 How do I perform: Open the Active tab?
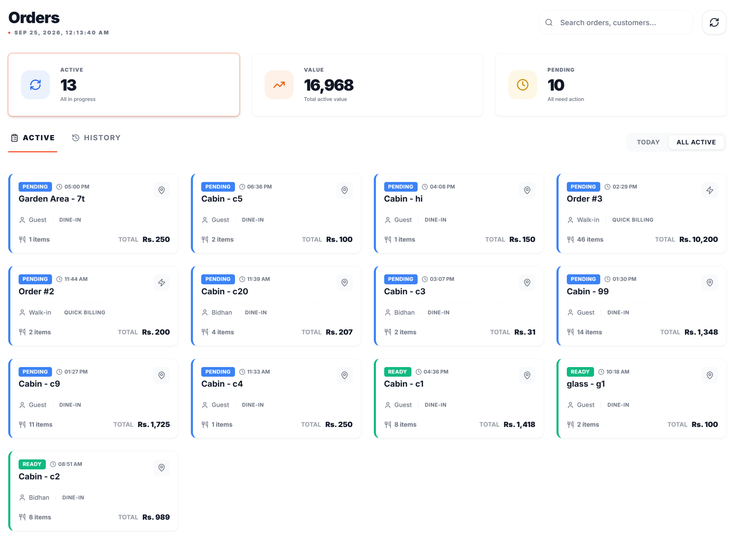pyautogui.click(x=33, y=138)
